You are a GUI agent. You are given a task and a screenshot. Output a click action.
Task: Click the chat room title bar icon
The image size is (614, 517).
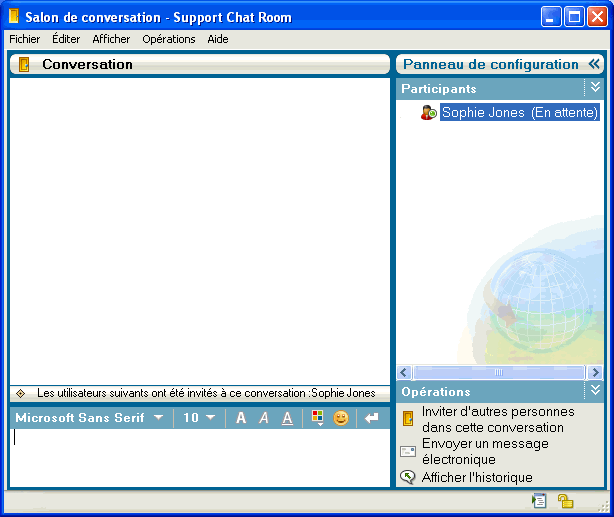coord(14,17)
